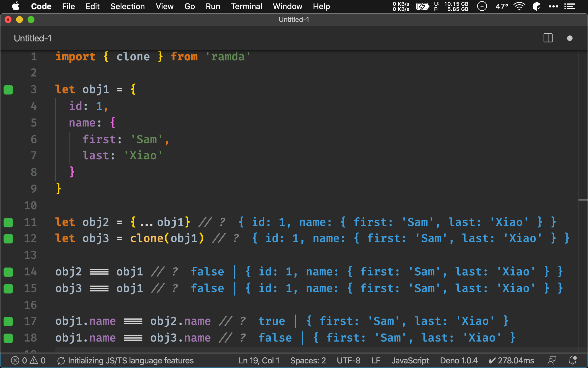The image size is (588, 368).
Task: Click the green Quokka marker on line 14
Action: [8, 272]
